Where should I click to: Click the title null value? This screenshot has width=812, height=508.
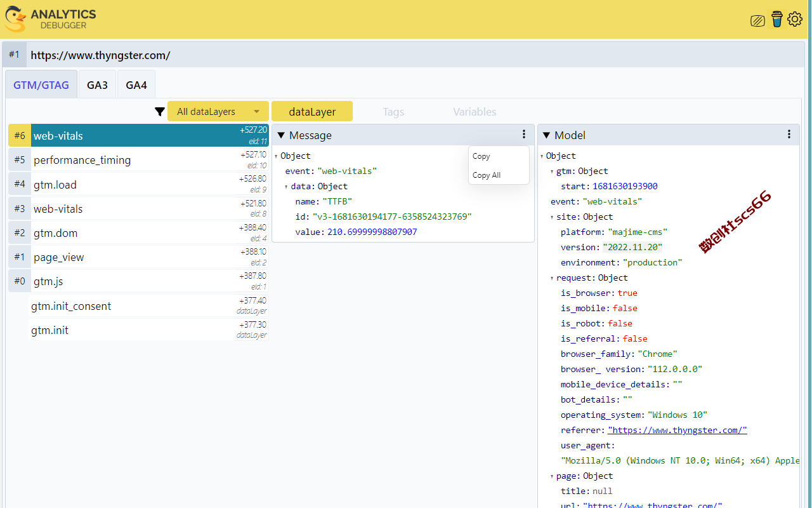click(x=603, y=491)
